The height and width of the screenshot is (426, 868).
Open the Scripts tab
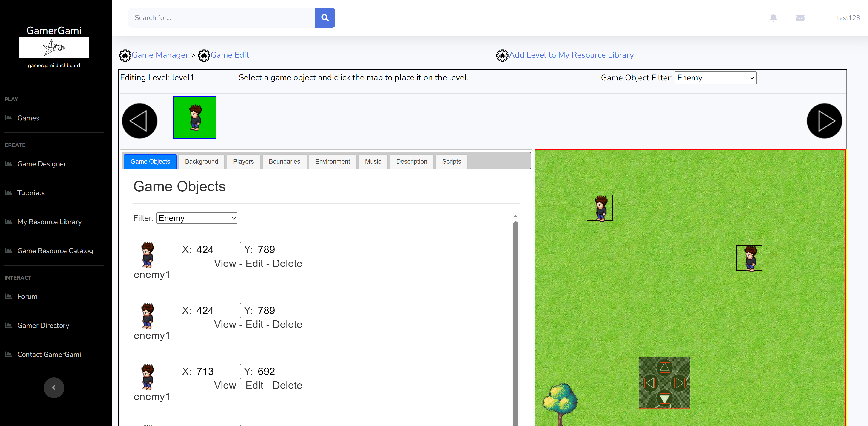pyautogui.click(x=451, y=161)
